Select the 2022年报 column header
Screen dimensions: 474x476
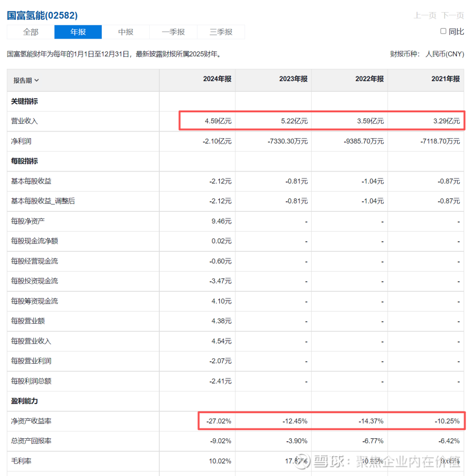pos(370,79)
